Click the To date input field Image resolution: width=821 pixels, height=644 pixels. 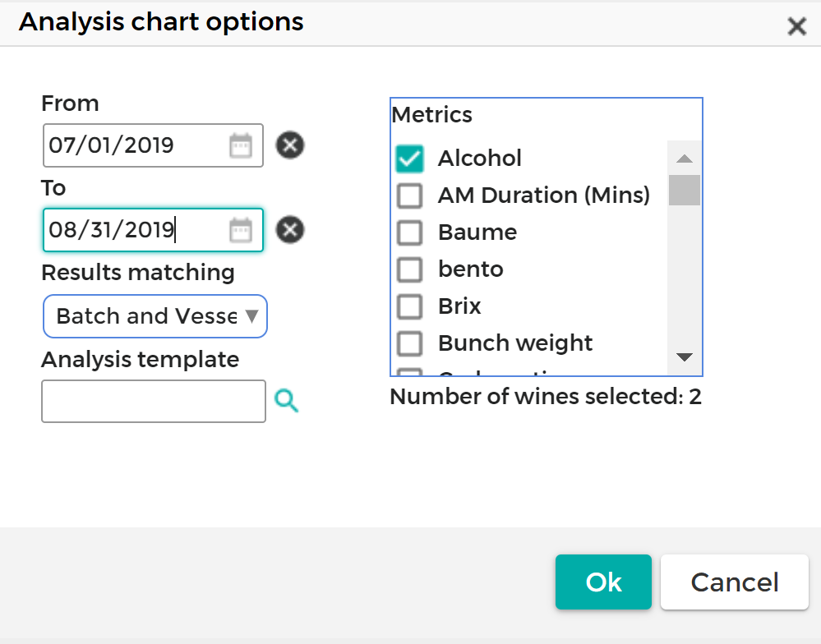pyautogui.click(x=153, y=230)
